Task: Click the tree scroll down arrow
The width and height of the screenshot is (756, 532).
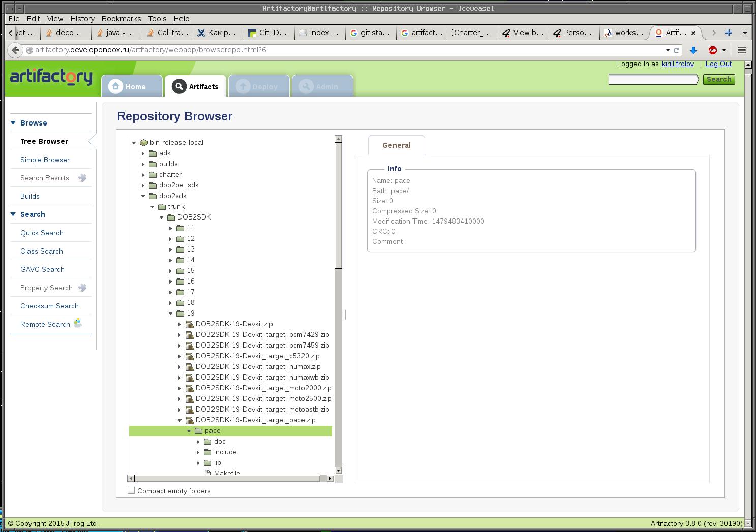Action: pyautogui.click(x=338, y=470)
